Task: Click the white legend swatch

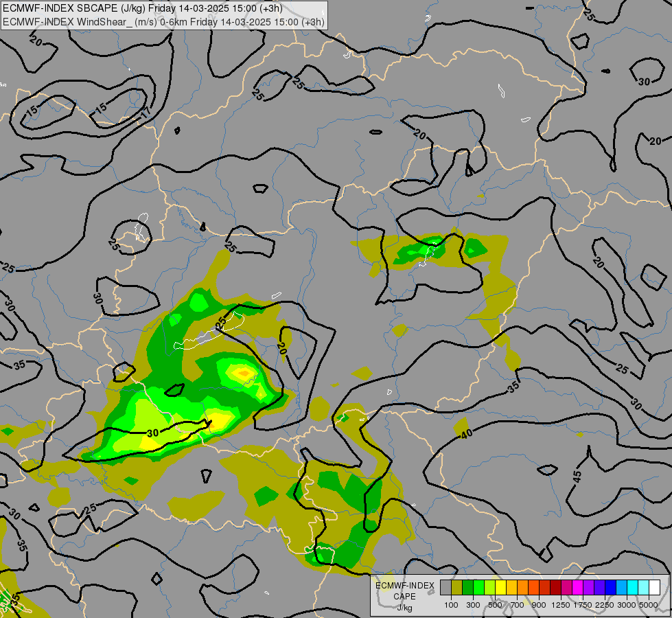Action: tap(655, 588)
